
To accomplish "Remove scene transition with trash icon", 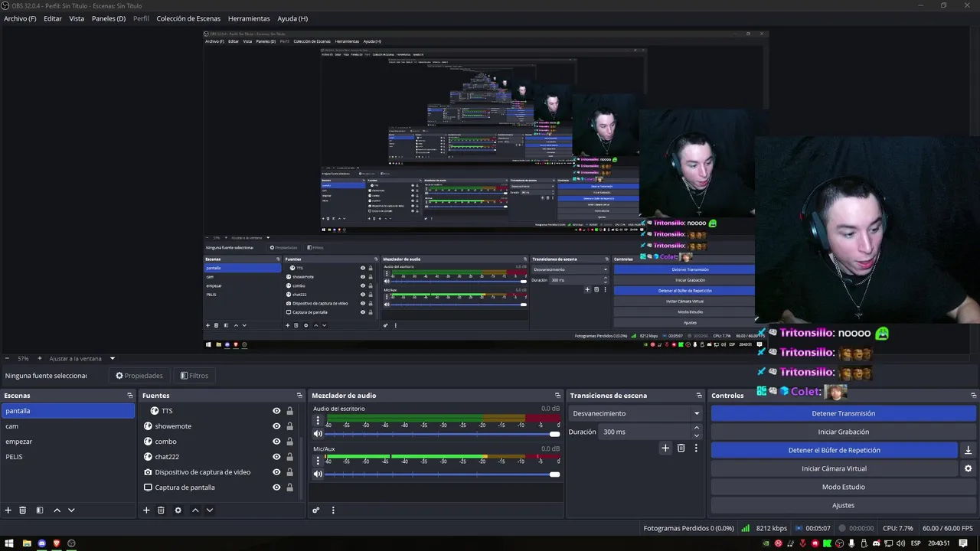I will click(681, 448).
